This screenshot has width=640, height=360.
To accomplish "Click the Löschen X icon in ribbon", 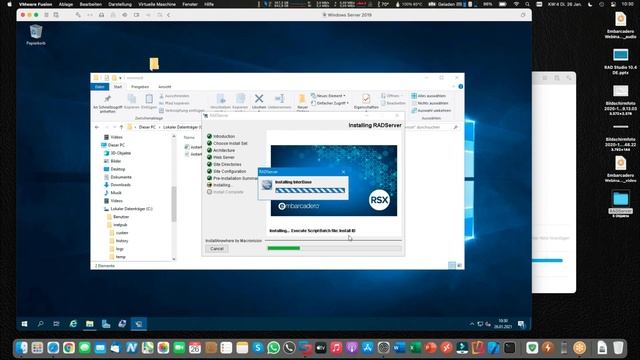I will coord(259,98).
